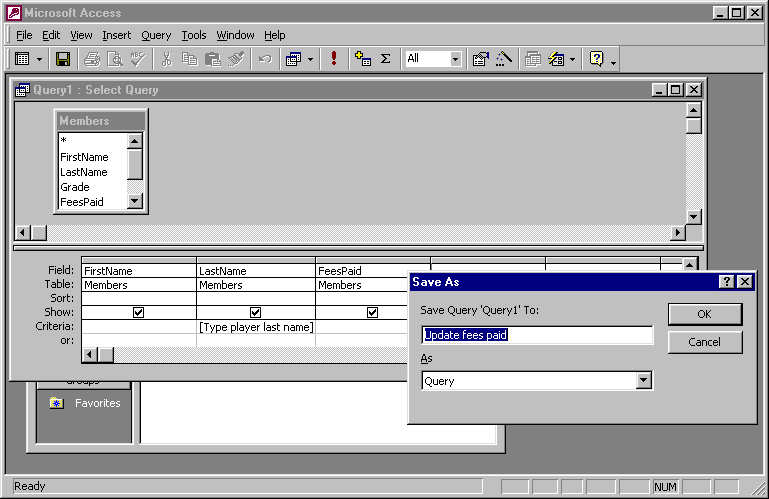
Task: Open the Properties toolbar icon
Action: click(480, 59)
